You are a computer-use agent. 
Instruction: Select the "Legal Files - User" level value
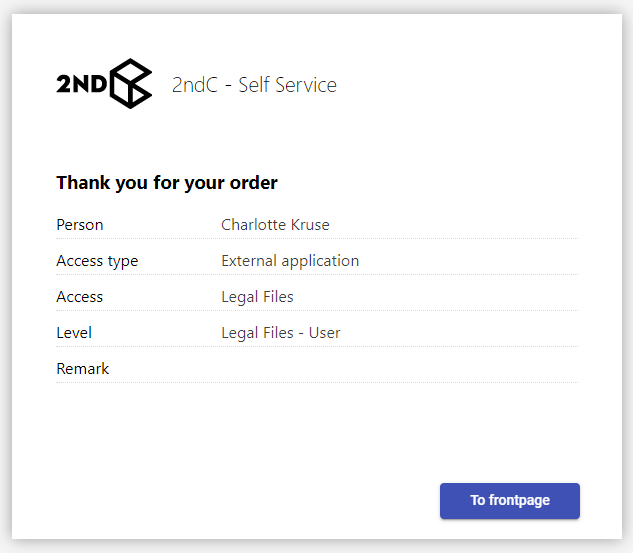[281, 333]
